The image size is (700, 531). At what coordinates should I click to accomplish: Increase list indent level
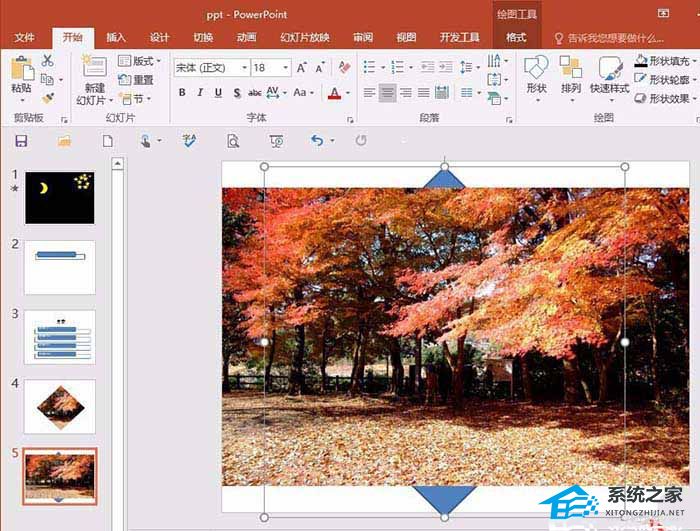pos(446,67)
